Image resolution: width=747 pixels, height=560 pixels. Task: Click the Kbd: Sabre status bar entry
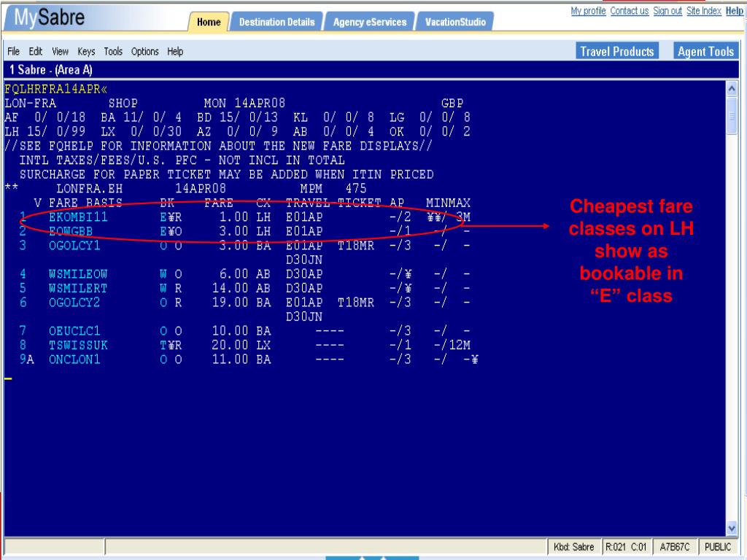pyautogui.click(x=573, y=547)
